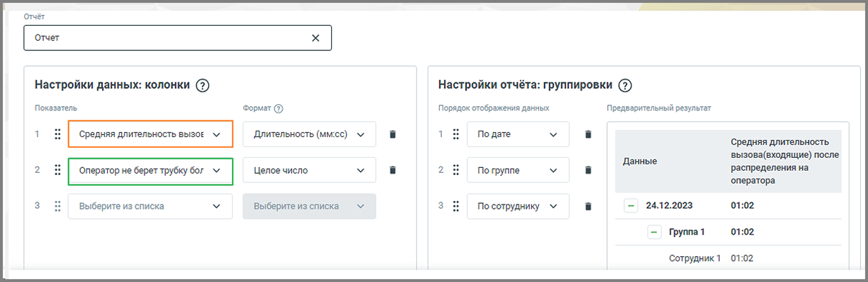Open help icon next to Формат label
868x282 pixels.
(x=279, y=108)
